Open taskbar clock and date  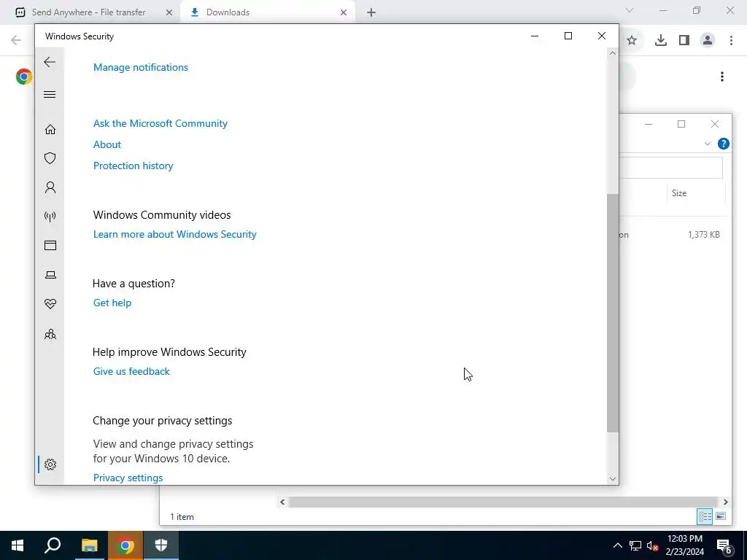pyautogui.click(x=684, y=545)
